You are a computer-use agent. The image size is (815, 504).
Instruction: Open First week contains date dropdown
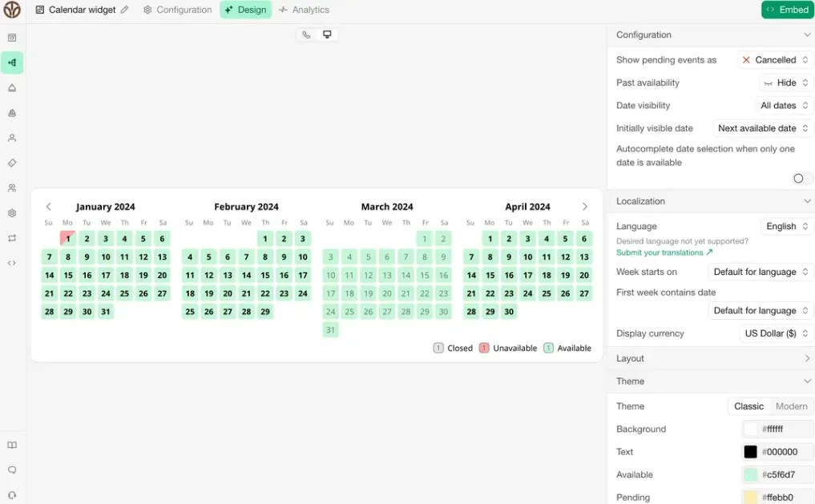[x=761, y=311]
